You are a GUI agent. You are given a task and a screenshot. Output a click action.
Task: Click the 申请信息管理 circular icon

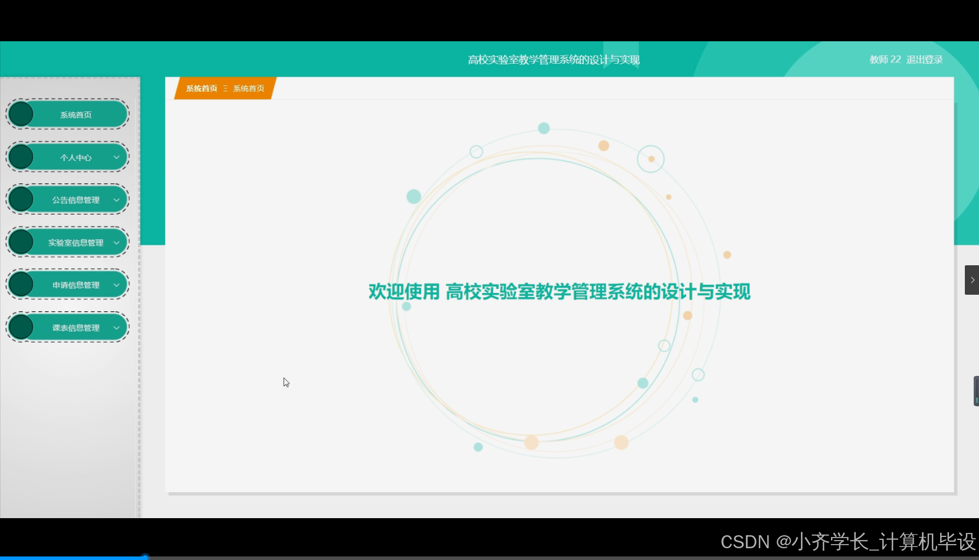click(x=21, y=284)
